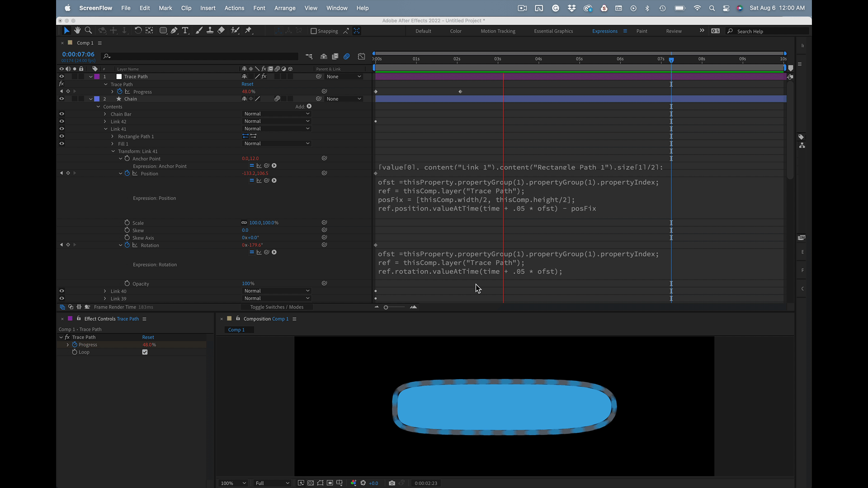Select the Horizontal Type tool
Image resolution: width=868 pixels, height=488 pixels.
[185, 31]
